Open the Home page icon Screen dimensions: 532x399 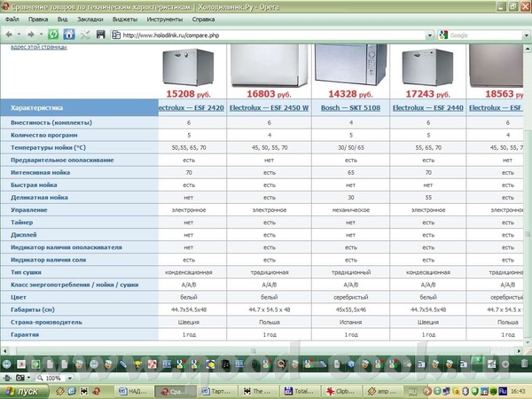pyautogui.click(x=69, y=35)
